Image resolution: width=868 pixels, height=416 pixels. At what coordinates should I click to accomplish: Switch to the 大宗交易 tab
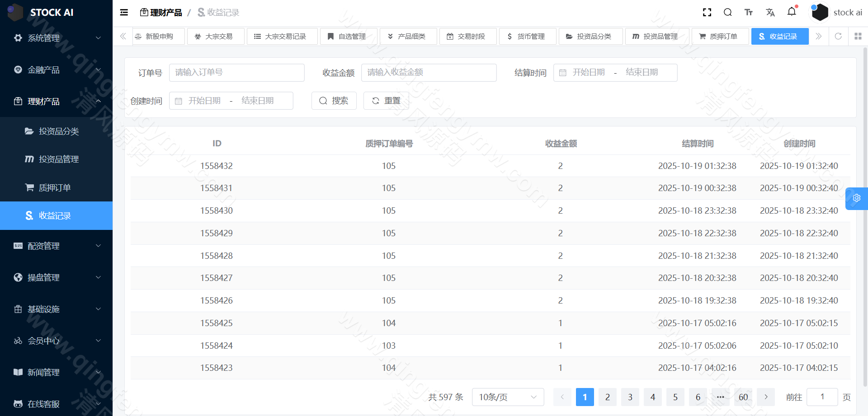coord(216,36)
